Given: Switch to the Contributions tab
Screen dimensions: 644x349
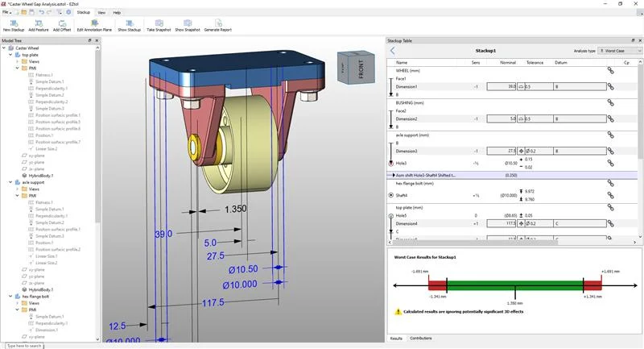Looking at the screenshot, I should pyautogui.click(x=420, y=339).
